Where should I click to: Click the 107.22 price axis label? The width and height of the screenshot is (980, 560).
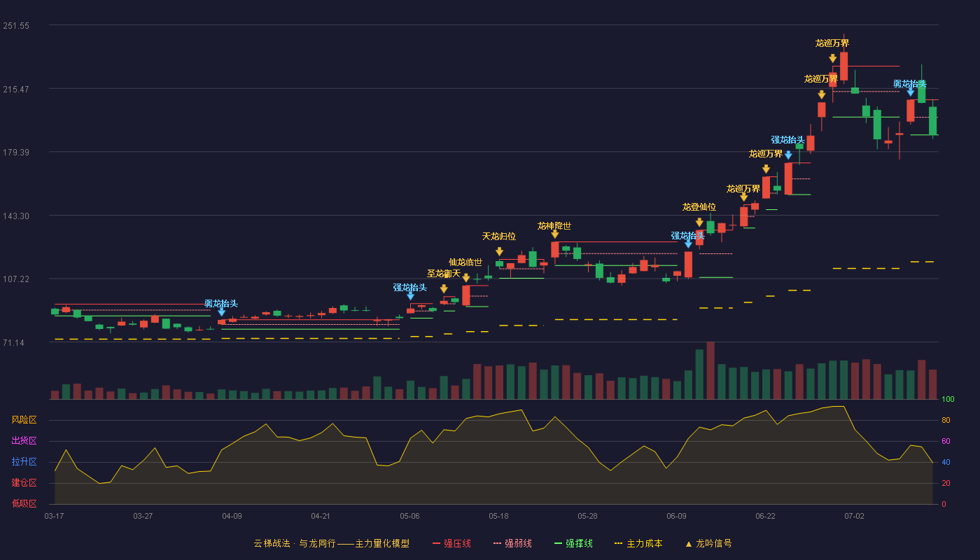click(16, 279)
